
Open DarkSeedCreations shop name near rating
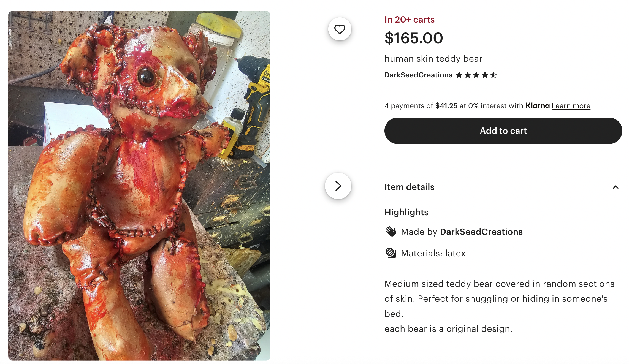tap(418, 75)
